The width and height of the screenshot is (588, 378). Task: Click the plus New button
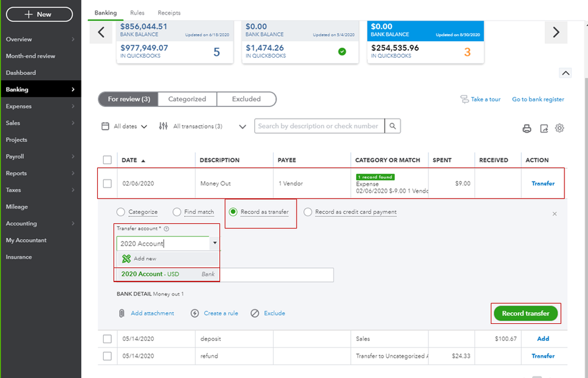point(39,14)
